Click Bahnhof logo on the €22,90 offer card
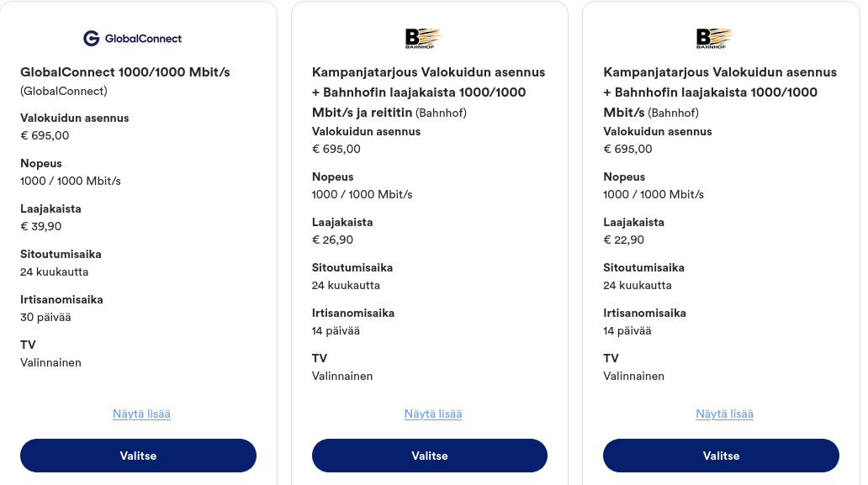The height and width of the screenshot is (485, 868). click(x=715, y=38)
